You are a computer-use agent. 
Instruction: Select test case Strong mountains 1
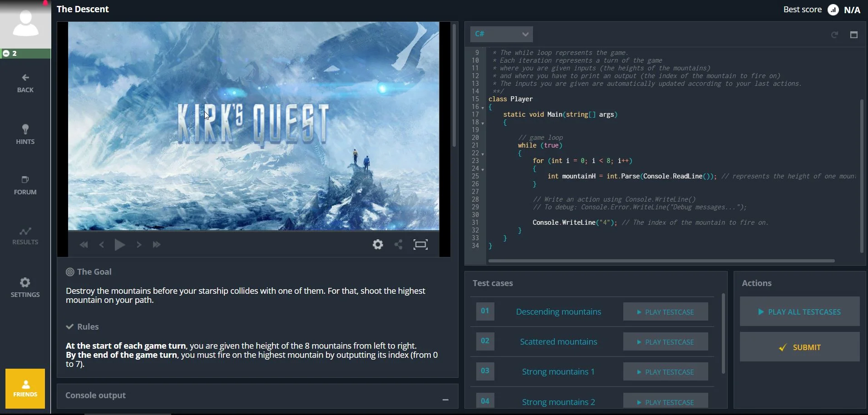[x=558, y=372]
